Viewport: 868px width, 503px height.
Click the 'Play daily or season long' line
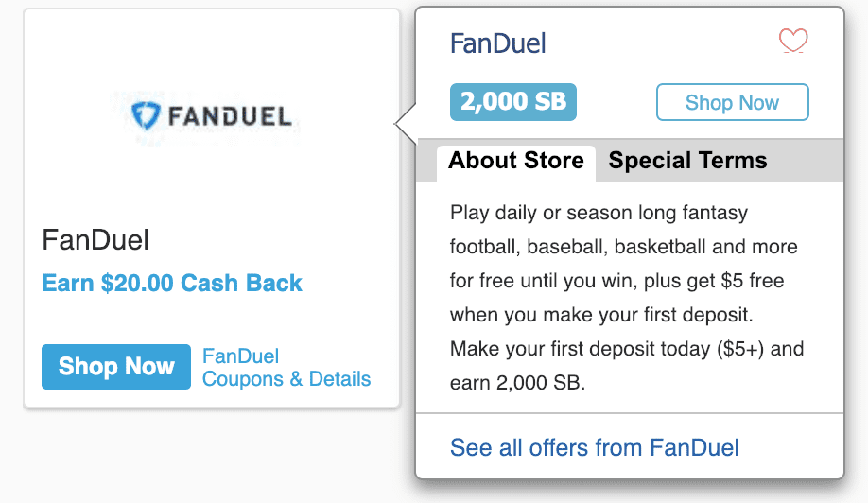[599, 213]
